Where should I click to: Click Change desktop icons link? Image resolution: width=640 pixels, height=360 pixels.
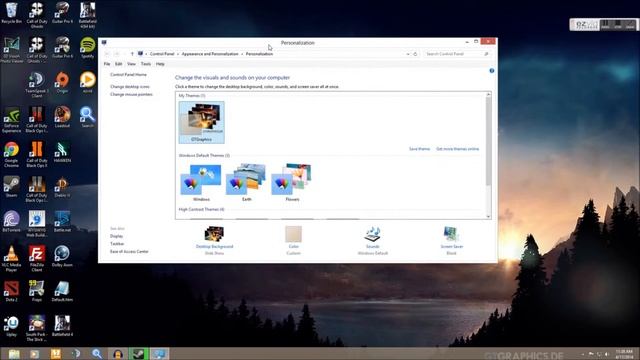[130, 87]
